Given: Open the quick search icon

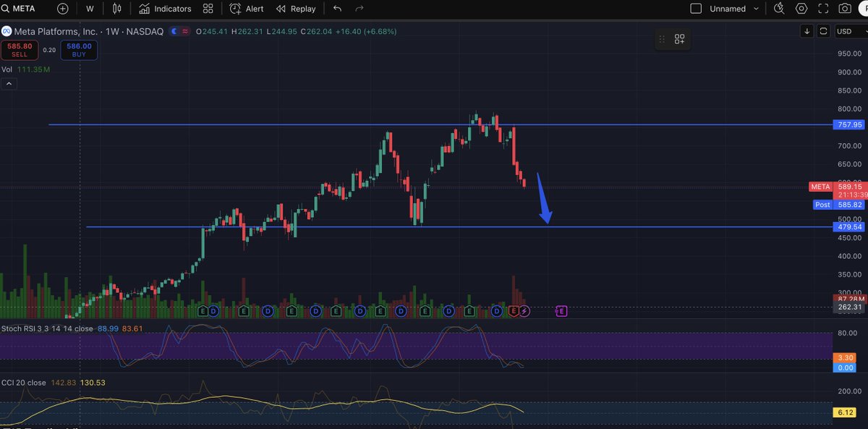Looking at the screenshot, I should 779,9.
